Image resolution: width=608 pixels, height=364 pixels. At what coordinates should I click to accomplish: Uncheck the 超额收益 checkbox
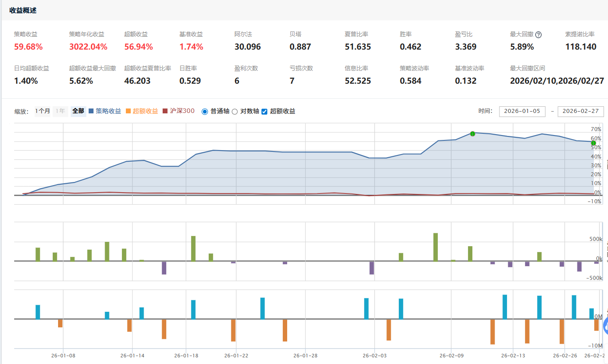pos(265,112)
